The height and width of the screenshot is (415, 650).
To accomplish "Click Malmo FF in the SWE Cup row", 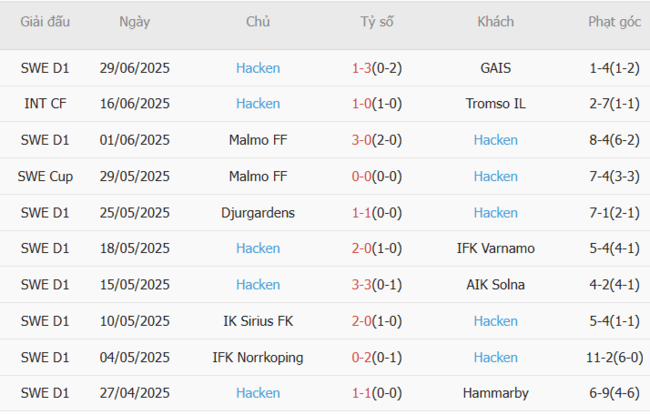I will (x=258, y=176).
